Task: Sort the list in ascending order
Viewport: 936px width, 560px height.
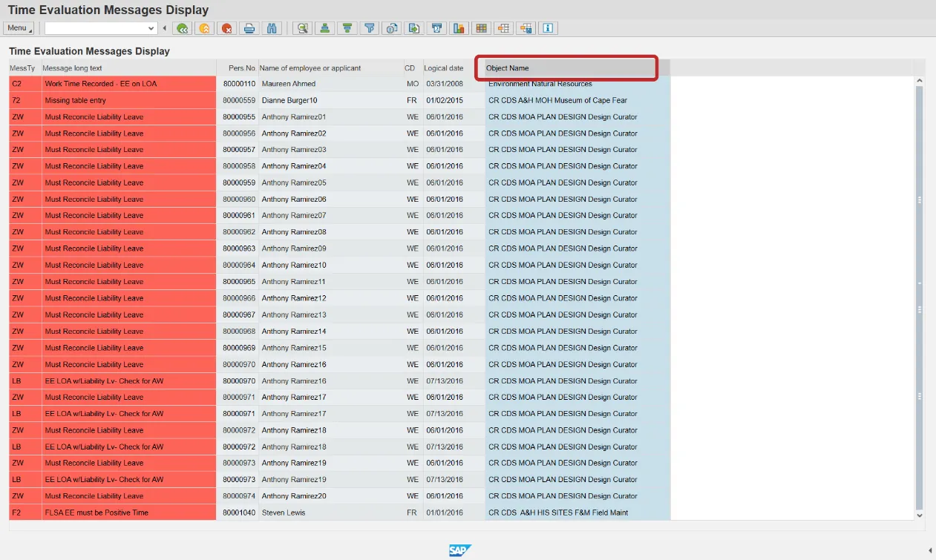Action: pos(324,28)
